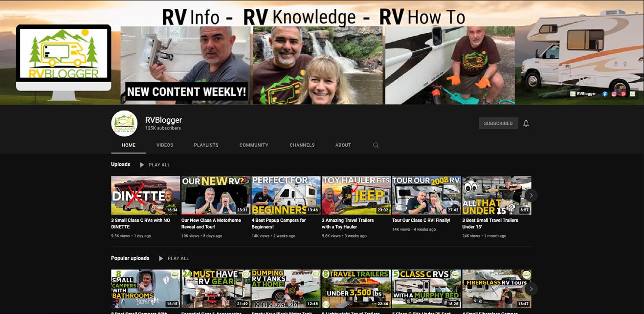Open the last RVBlogger site icon in banner links

click(633, 94)
